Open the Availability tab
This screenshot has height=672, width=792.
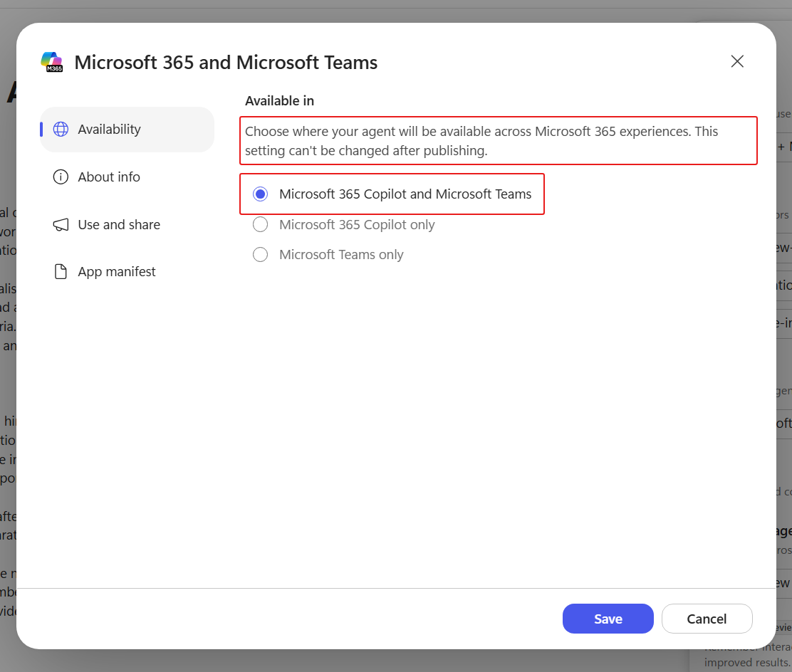pos(127,130)
